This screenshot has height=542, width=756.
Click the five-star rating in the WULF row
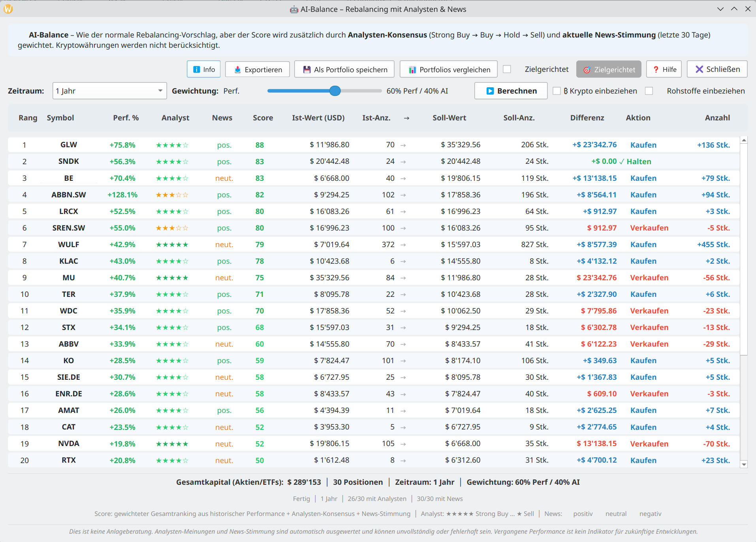[x=172, y=245]
